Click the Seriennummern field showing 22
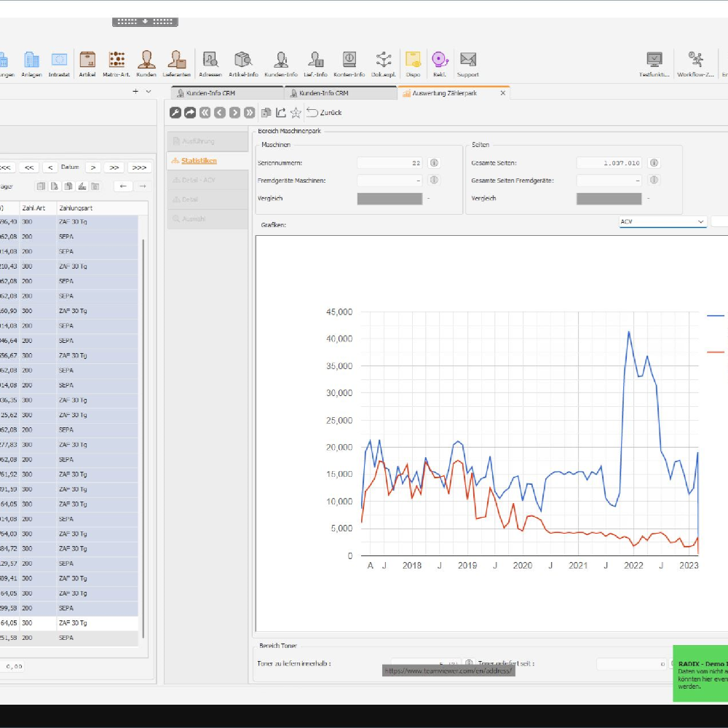Viewport: 728px width, 728px height. (x=389, y=163)
